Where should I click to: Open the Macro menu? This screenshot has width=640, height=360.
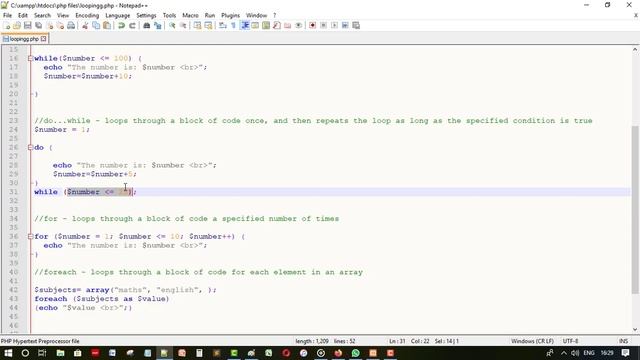click(x=190, y=15)
